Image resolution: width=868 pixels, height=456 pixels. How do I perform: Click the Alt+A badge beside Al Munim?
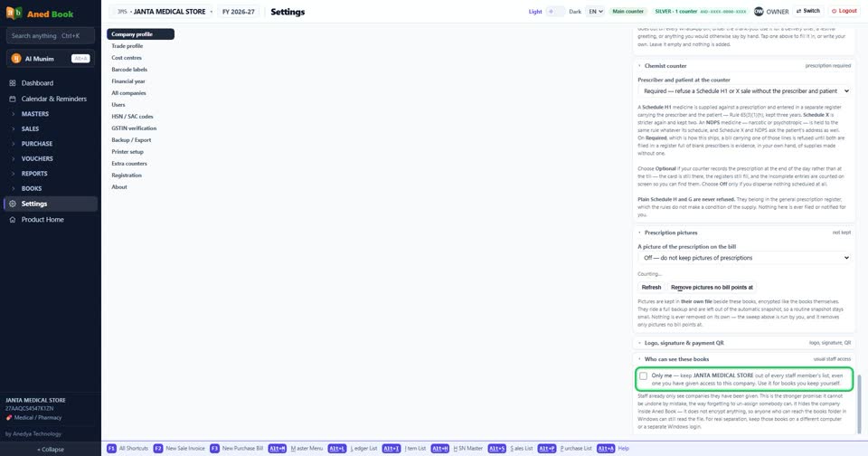tap(80, 59)
